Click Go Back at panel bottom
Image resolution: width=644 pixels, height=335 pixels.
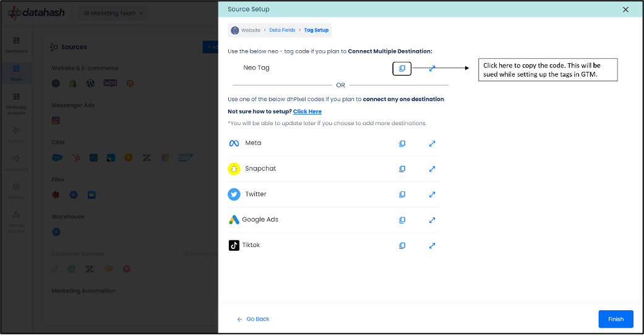point(254,319)
